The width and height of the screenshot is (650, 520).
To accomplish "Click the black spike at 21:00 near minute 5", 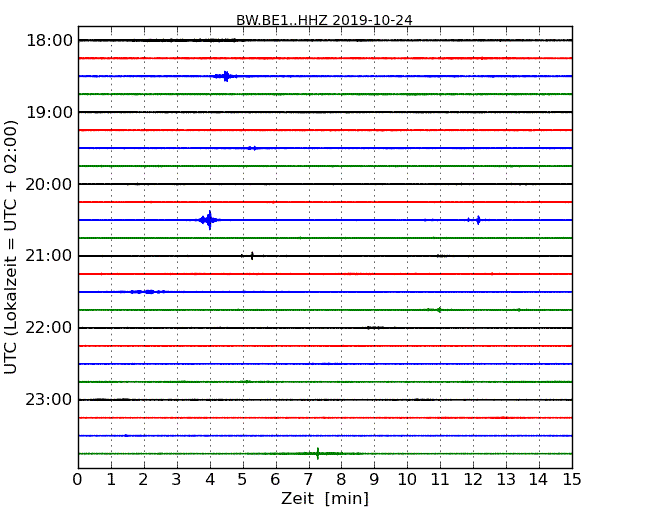I will point(252,256).
